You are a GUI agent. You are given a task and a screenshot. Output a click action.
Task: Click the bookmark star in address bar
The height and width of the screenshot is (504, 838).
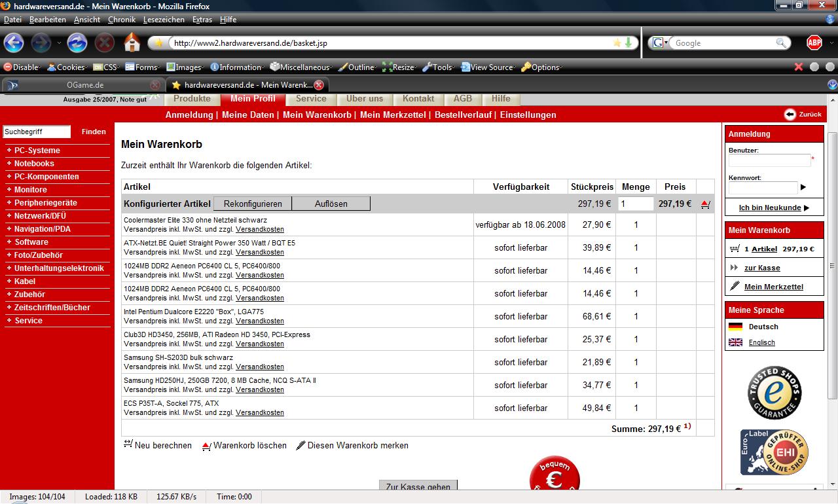tap(617, 43)
